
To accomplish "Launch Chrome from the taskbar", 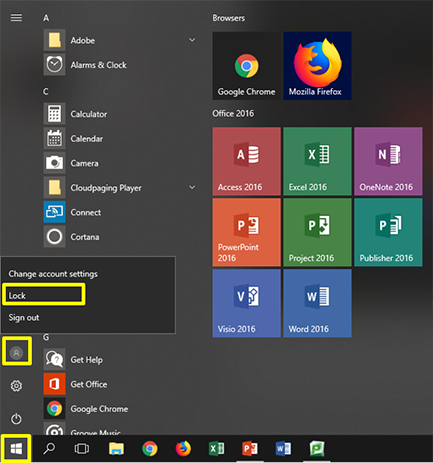I will [150, 449].
